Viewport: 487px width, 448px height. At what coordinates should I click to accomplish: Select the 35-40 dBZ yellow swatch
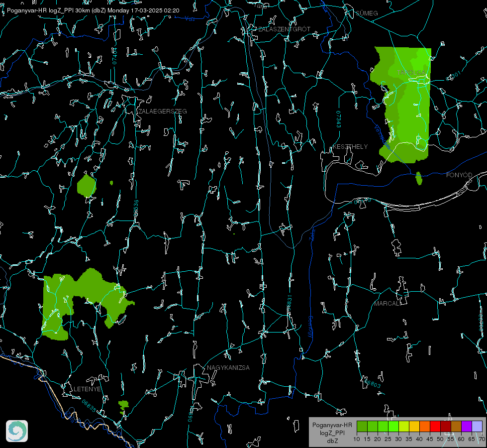tap(414, 426)
